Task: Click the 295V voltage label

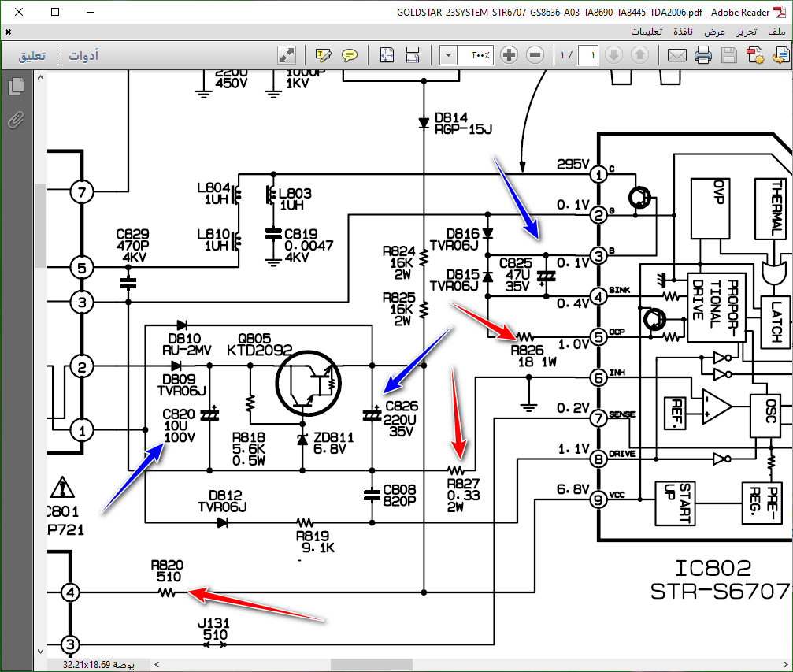Action: [x=573, y=164]
